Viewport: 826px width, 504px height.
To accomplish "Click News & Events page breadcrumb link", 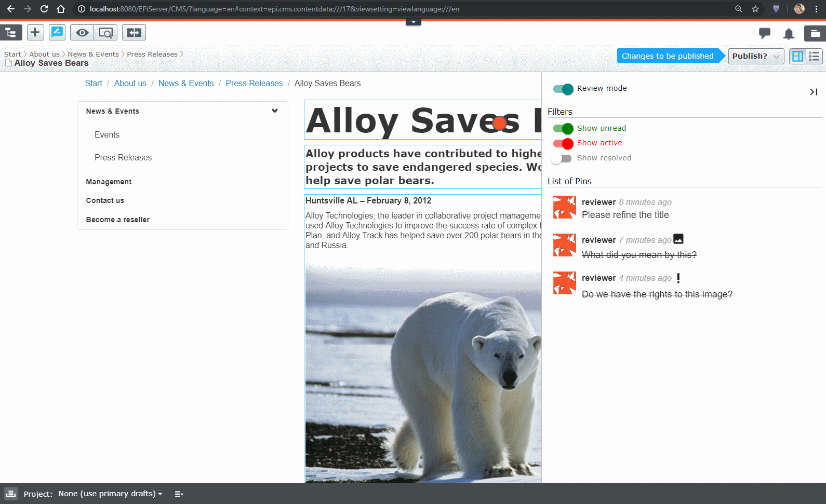I will pyautogui.click(x=186, y=83).
